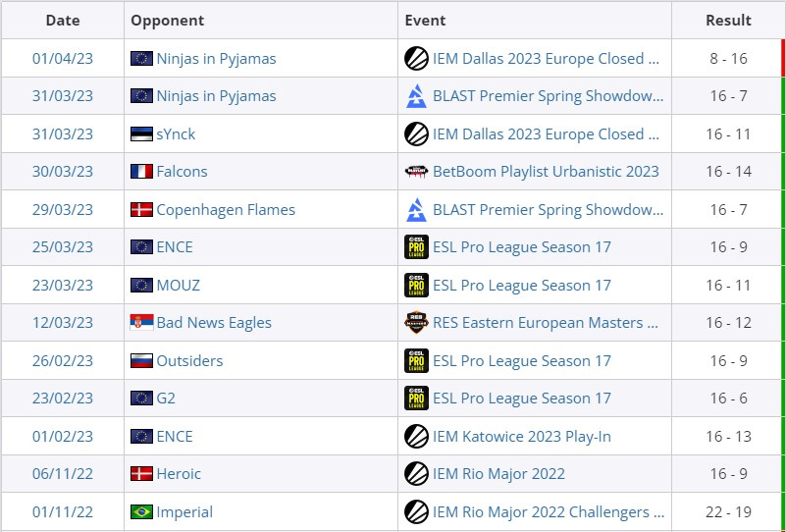The image size is (786, 532).
Task: Open the G2 team link
Action: [x=166, y=399]
